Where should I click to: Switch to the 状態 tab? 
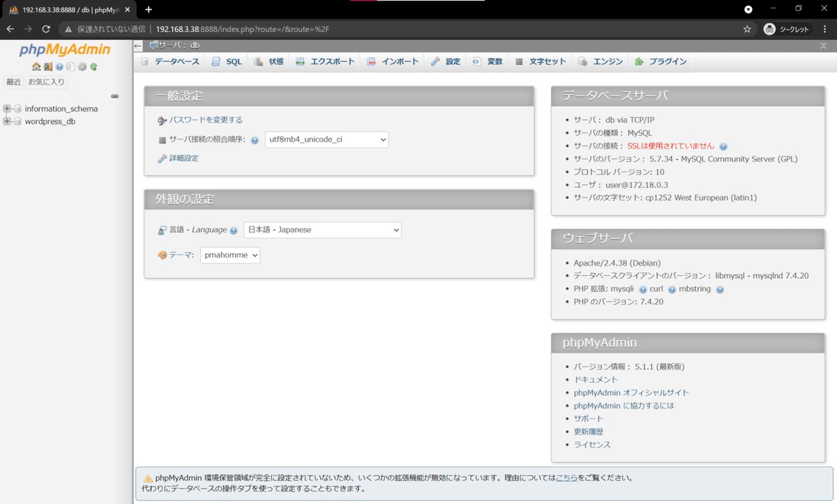pyautogui.click(x=269, y=61)
